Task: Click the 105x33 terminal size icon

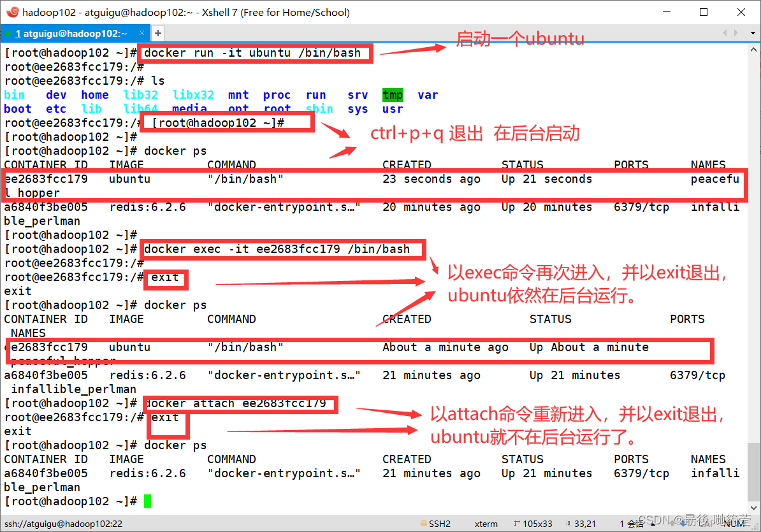Action: coord(517,524)
